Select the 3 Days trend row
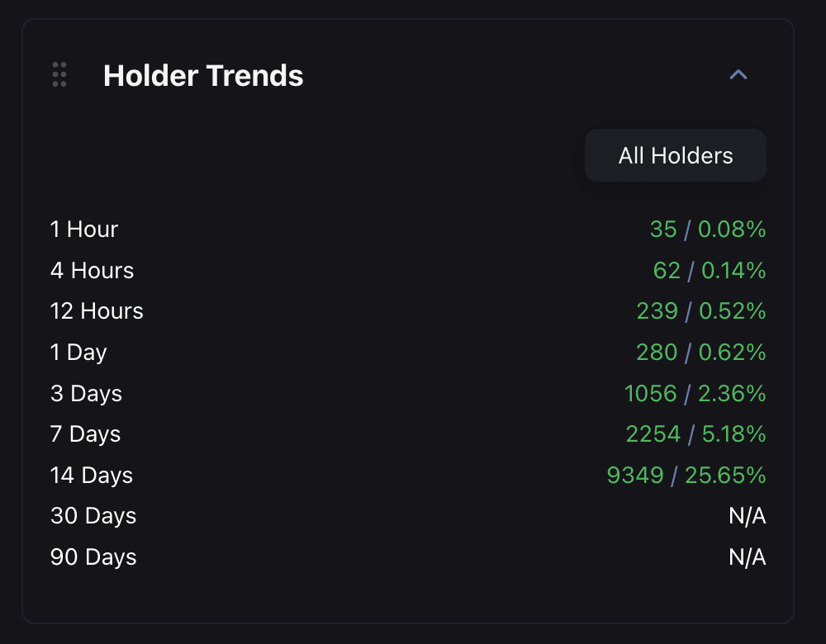 [x=86, y=394]
